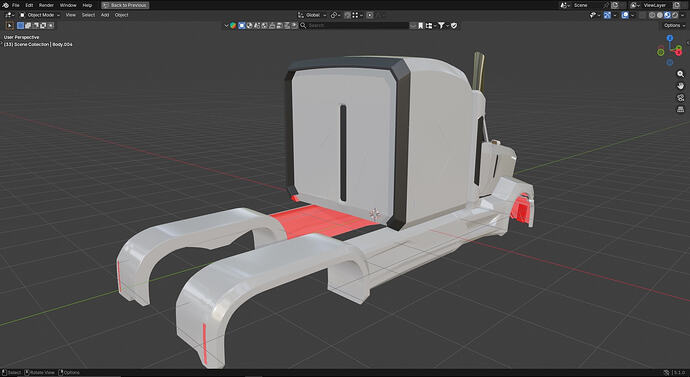Click the asset shelf filter funnel icon
This screenshot has width=690, height=377.
441,26
